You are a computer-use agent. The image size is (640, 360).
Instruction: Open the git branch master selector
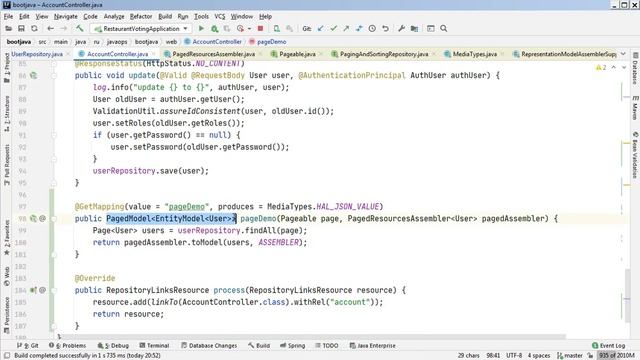pos(570,356)
